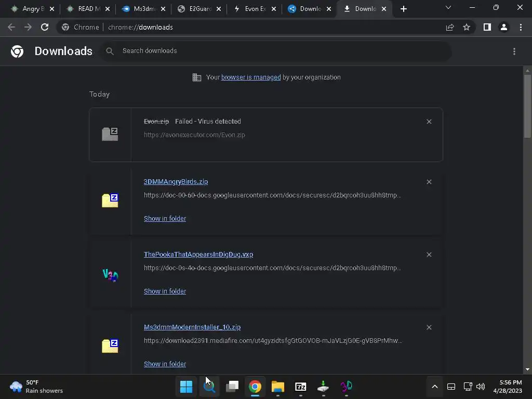The image size is (532, 399).
Task: Open the Downloads page more actions menu
Action: [x=514, y=51]
